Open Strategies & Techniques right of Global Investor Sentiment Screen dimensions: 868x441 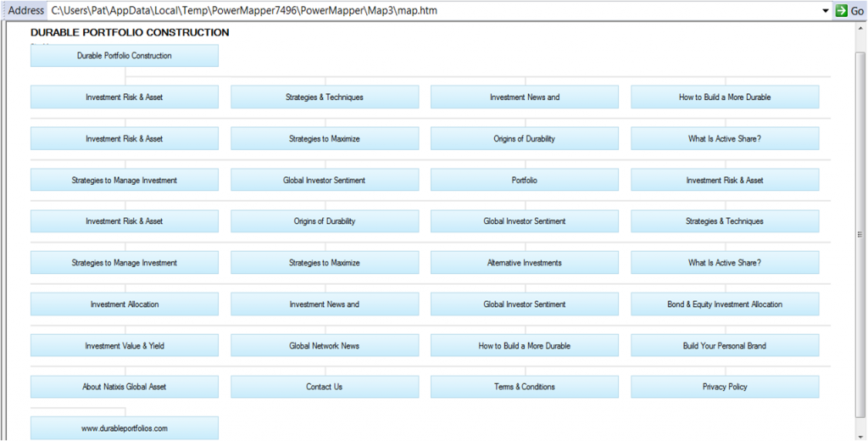[x=726, y=221]
